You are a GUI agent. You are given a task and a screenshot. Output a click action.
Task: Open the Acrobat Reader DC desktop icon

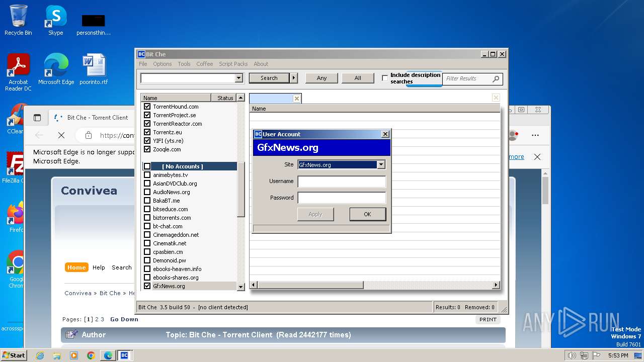pos(19,72)
